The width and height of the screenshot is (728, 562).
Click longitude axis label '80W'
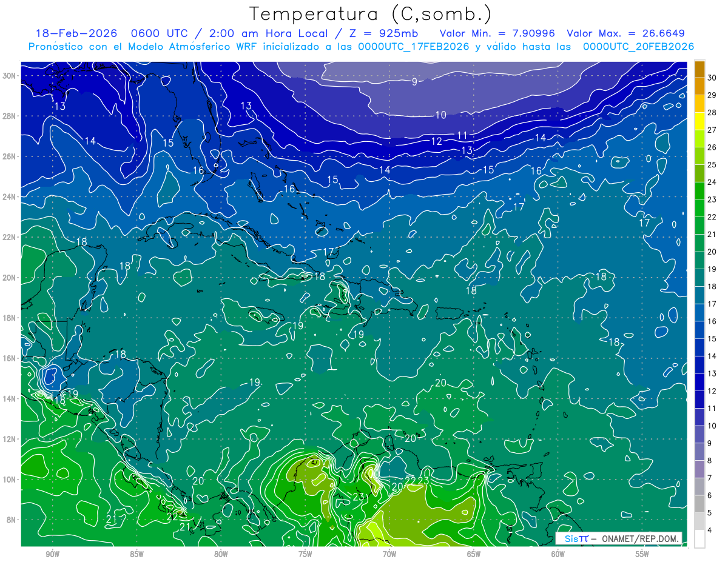click(221, 554)
